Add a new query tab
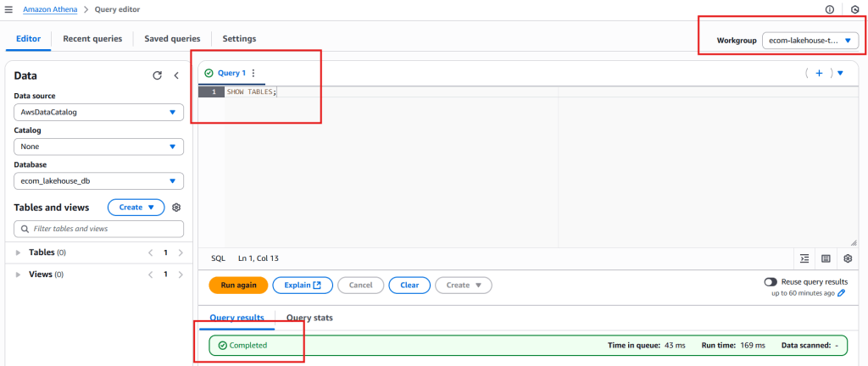This screenshot has height=366, width=868. (x=819, y=74)
